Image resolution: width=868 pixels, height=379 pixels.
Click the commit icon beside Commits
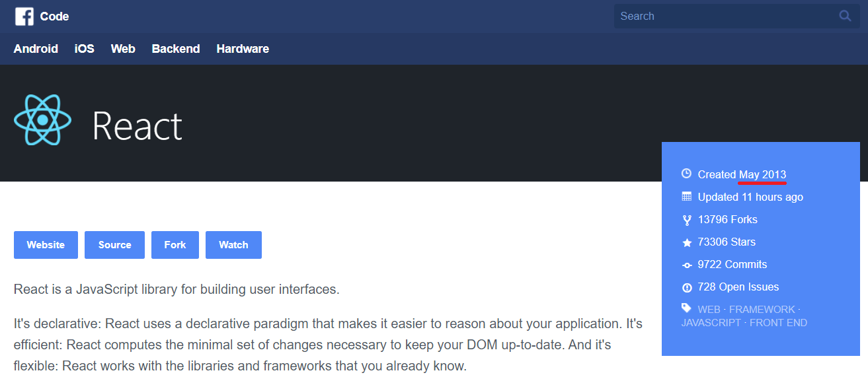tap(686, 265)
